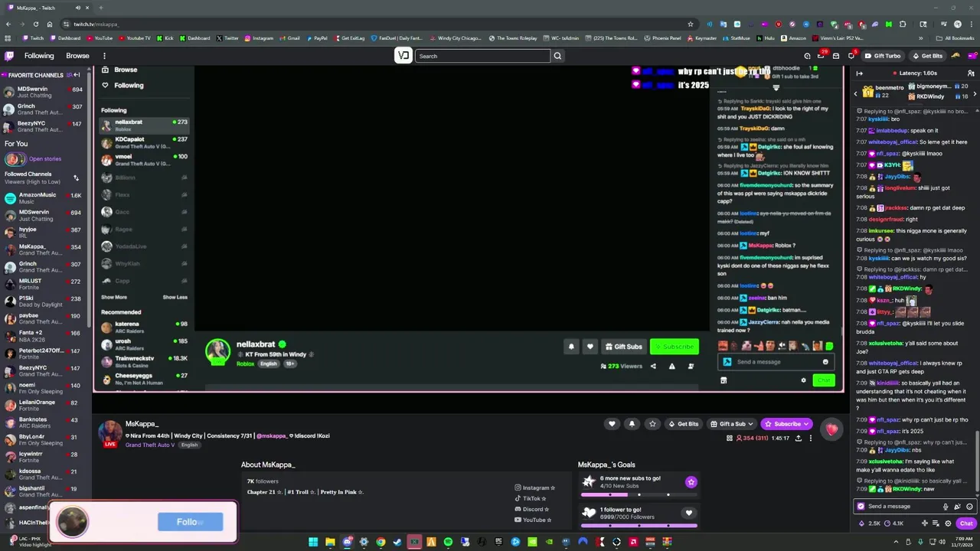Open the Instagram bookmark in bookmarks bar
This screenshot has width=980, height=551.
[259, 37]
